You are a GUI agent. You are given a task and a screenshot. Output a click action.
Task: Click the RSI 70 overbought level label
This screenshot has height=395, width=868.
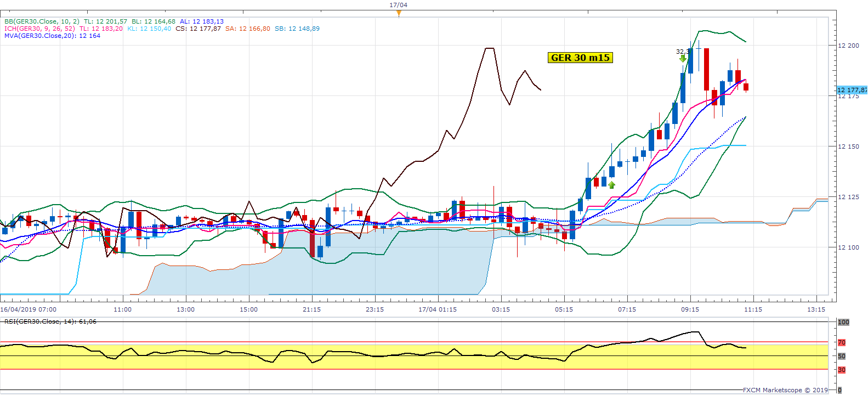[842, 342]
